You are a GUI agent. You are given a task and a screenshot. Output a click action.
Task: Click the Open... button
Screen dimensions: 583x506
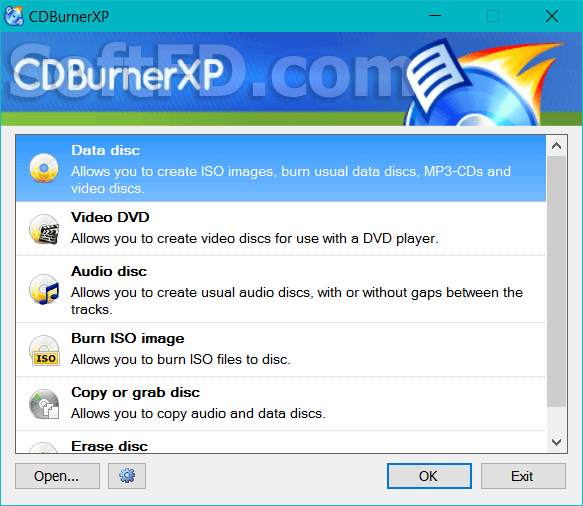click(x=57, y=476)
